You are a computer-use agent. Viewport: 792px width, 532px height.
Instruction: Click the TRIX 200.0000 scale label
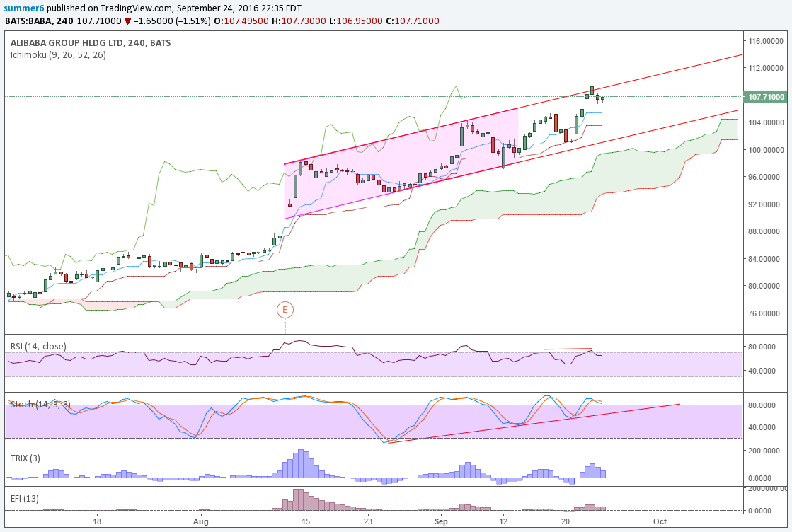pyautogui.click(x=764, y=451)
